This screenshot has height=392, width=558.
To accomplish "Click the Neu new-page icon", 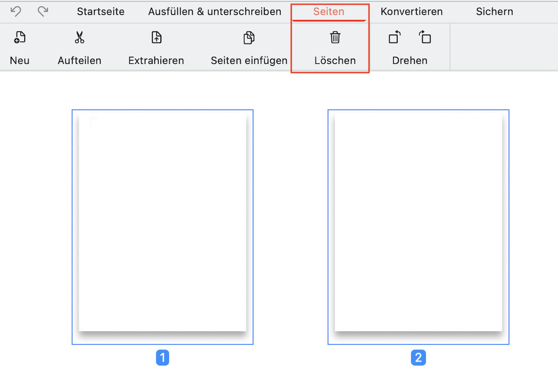I will coord(19,38).
